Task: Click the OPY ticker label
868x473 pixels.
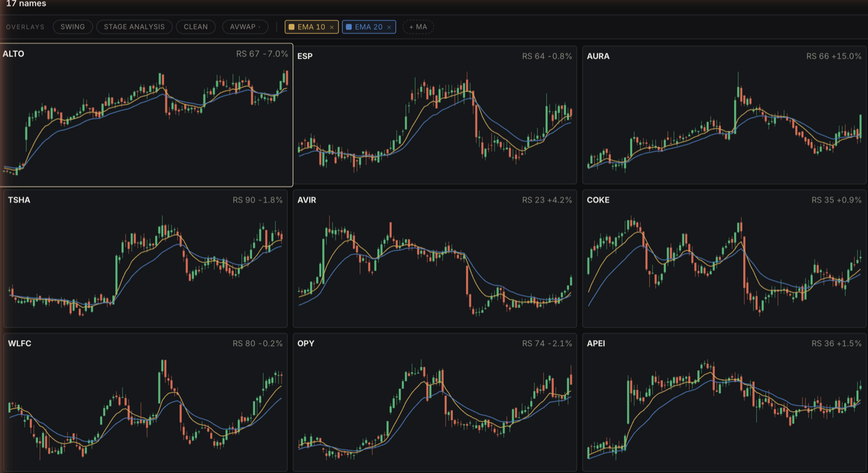Action: point(305,343)
